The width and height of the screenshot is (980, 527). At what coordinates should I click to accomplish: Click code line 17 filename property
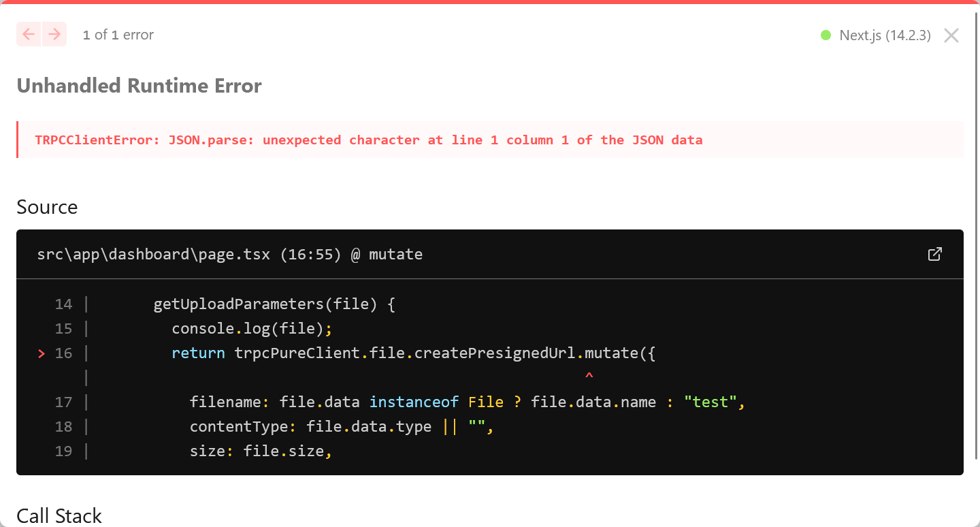468,402
